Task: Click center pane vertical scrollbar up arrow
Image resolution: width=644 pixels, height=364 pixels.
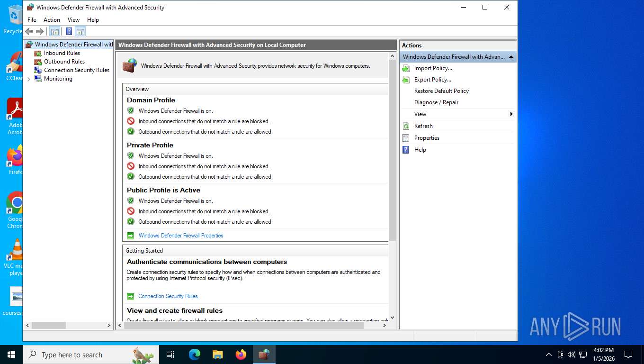Action: tap(392, 56)
